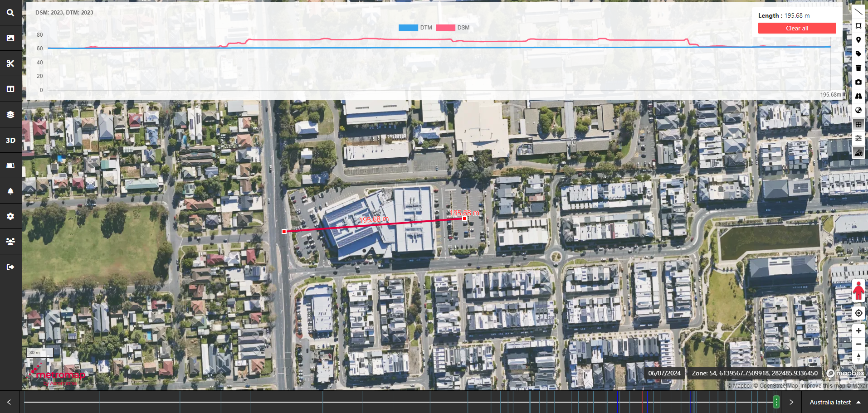Expand earlier dates with the left timeline chevron

(9, 402)
